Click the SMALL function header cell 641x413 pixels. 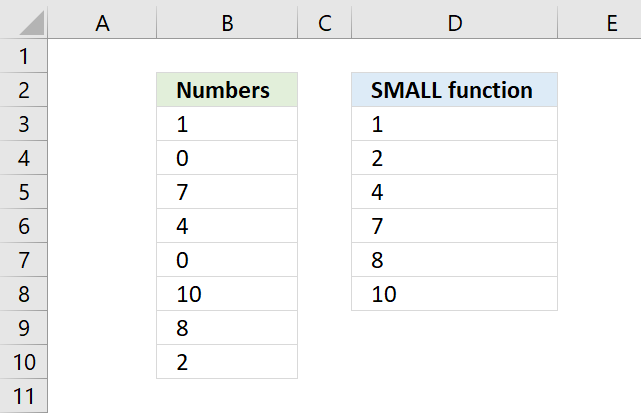pyautogui.click(x=454, y=90)
